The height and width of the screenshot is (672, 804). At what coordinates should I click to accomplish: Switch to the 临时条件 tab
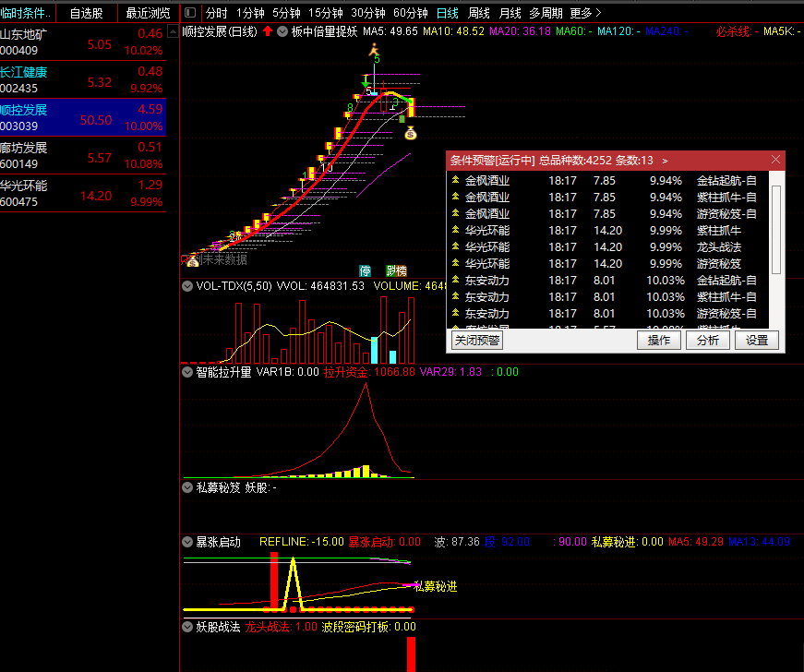click(x=26, y=13)
